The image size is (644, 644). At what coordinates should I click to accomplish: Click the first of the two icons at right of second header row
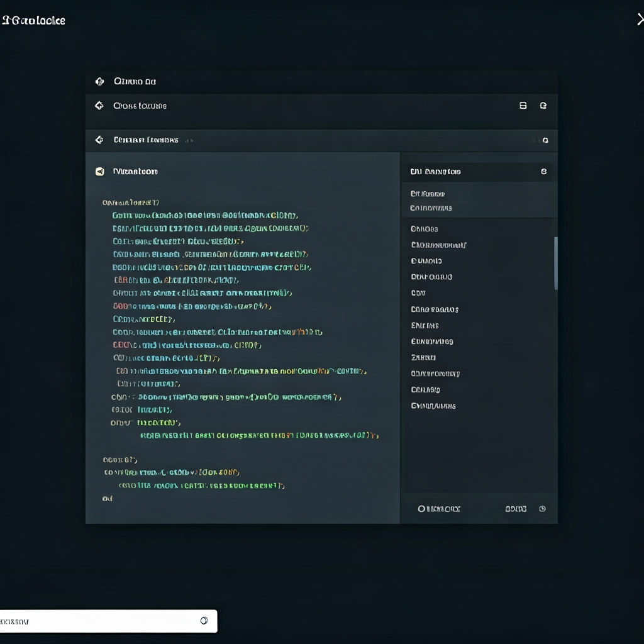coord(523,106)
